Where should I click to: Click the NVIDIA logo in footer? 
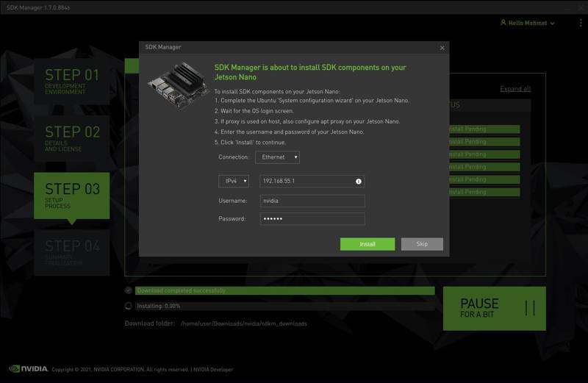point(29,369)
